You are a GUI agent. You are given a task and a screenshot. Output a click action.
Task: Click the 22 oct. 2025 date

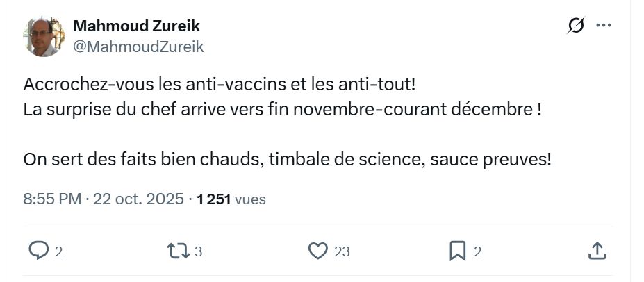pos(138,199)
